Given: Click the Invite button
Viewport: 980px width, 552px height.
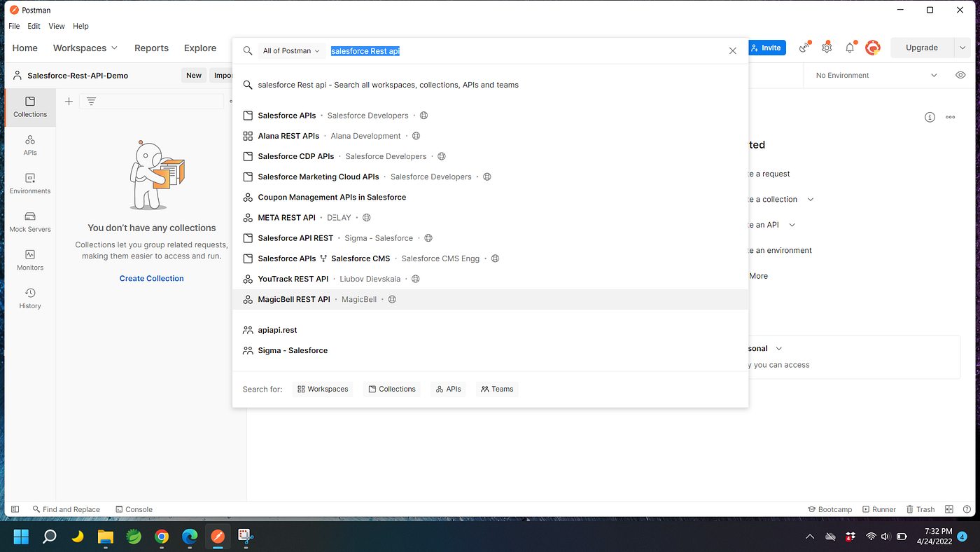Looking at the screenshot, I should click(x=766, y=47).
